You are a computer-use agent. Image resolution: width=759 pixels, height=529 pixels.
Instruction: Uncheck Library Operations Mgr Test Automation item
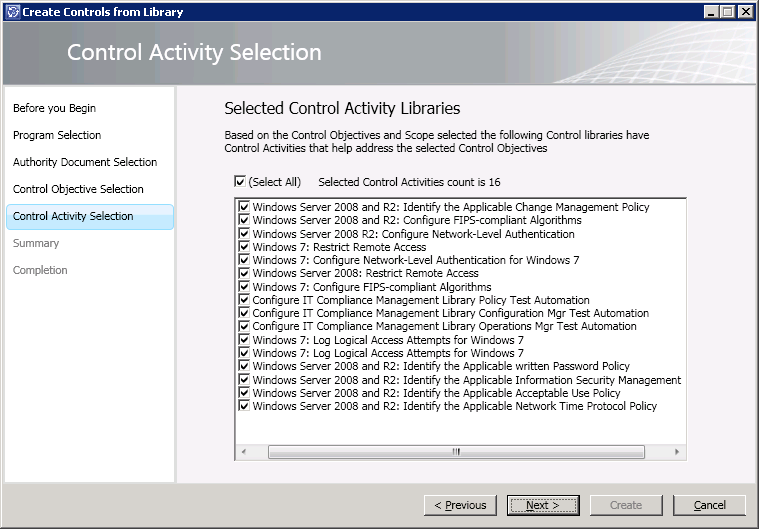pos(244,326)
